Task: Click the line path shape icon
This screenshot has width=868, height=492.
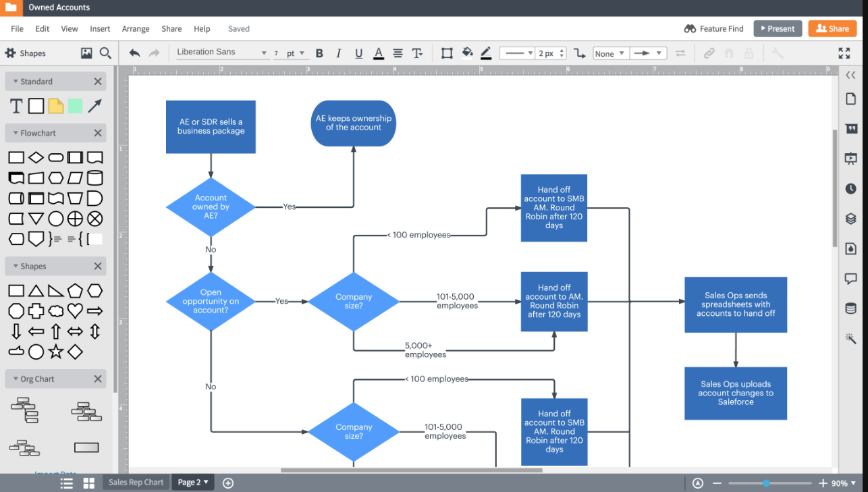Action: coord(579,53)
